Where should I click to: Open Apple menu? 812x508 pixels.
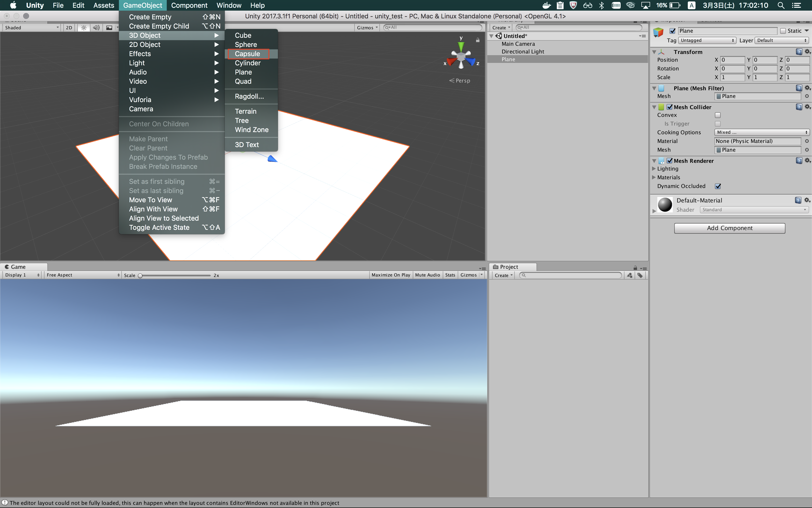pyautogui.click(x=13, y=5)
